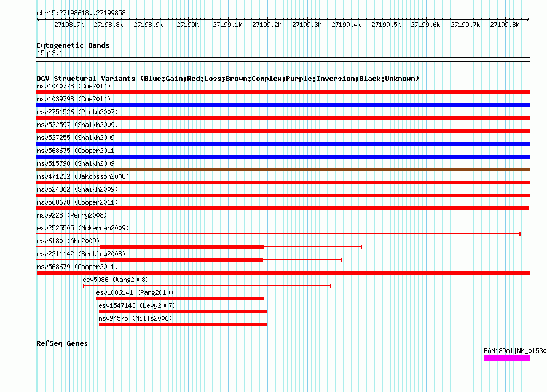Image resolution: width=547 pixels, height=392 pixels.
Task: Click the esv6180 (Ahn2009) label
Action: point(68,241)
